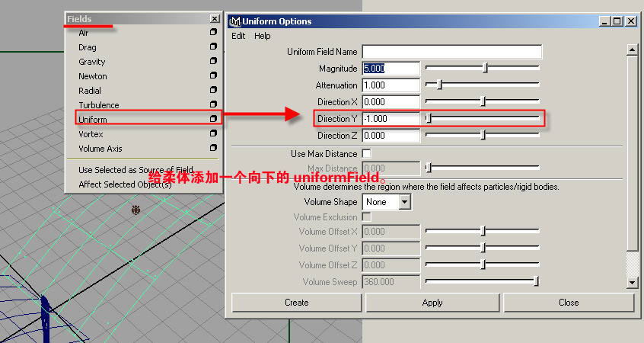Click the Direction X slider handle
644x343 pixels.
(x=483, y=101)
